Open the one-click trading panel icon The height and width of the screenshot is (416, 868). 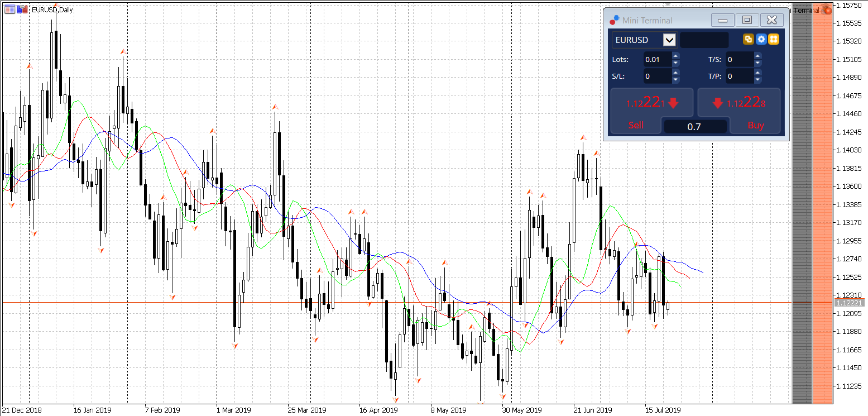9,9
